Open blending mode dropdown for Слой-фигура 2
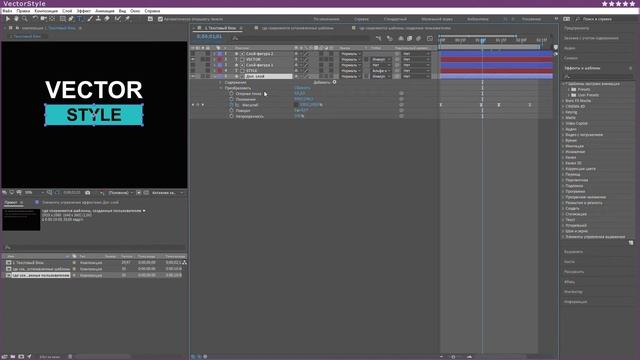This screenshot has width=640, height=360. (x=351, y=54)
